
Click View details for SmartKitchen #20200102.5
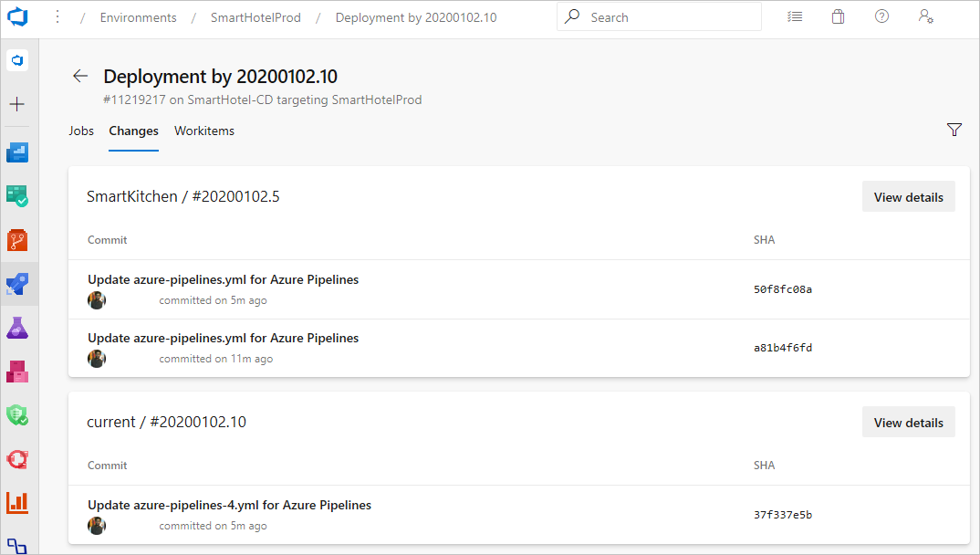point(908,196)
